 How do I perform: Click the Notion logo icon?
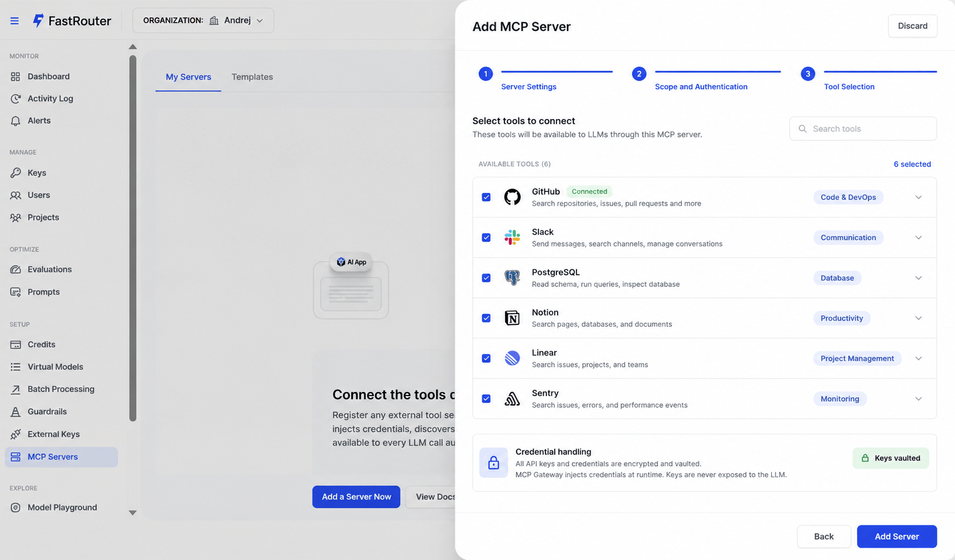[512, 318]
